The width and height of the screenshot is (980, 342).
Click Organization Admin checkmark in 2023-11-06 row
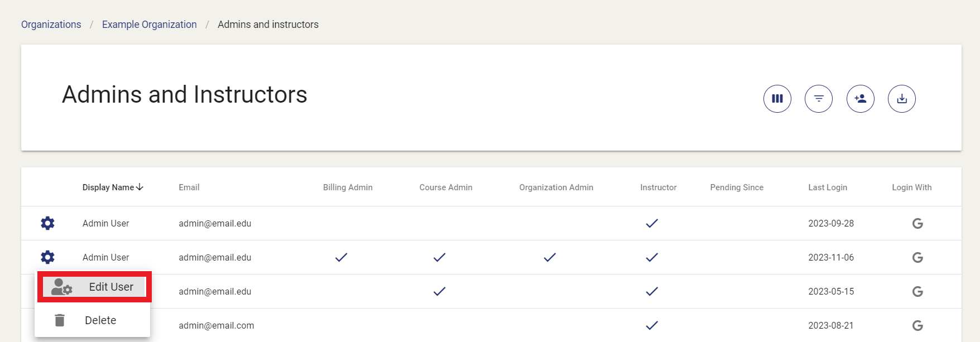pos(550,257)
